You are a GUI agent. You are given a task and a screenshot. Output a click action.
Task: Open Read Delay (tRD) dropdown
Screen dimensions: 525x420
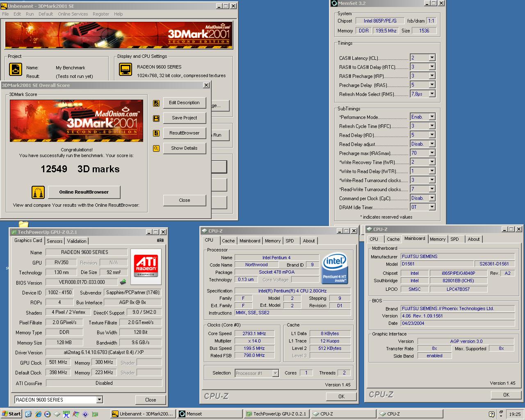432,135
